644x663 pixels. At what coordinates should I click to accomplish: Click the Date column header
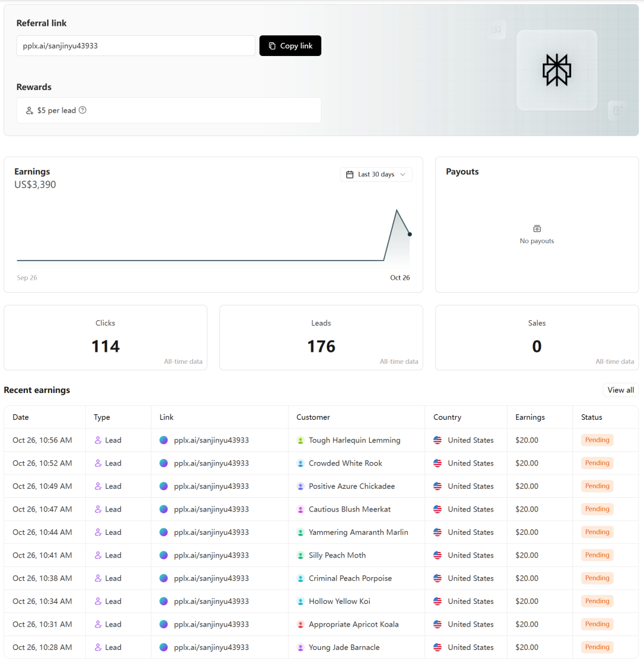coord(21,417)
